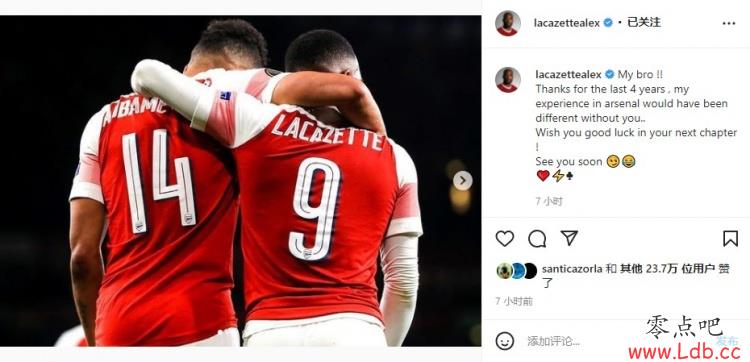
Task: Like the post with the heart icon
Action: 504,238
